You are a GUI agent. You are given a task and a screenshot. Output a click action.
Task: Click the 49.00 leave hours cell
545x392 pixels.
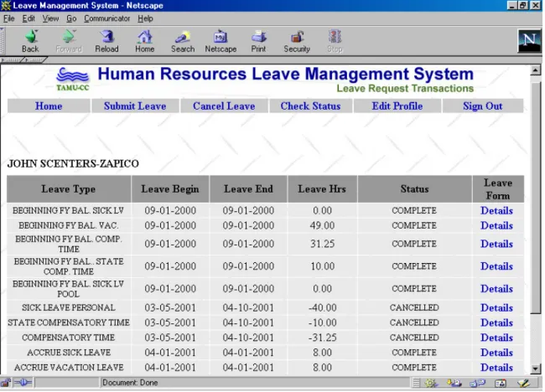(x=322, y=225)
